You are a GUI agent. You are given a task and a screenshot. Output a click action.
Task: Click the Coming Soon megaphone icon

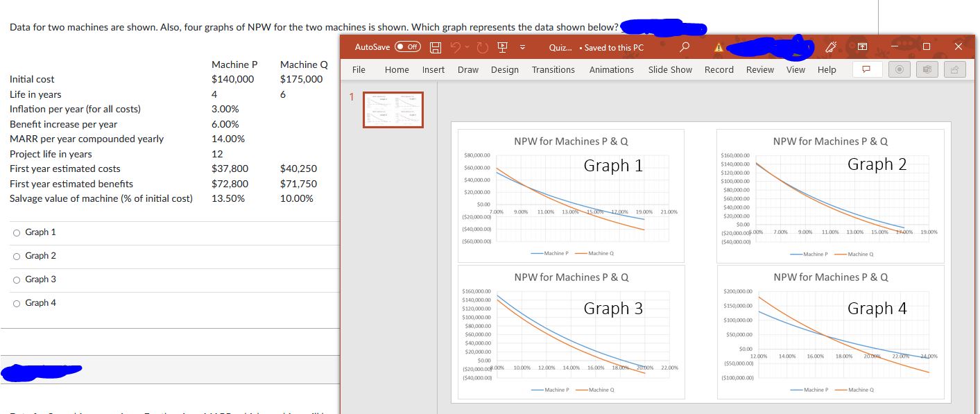coord(831,47)
